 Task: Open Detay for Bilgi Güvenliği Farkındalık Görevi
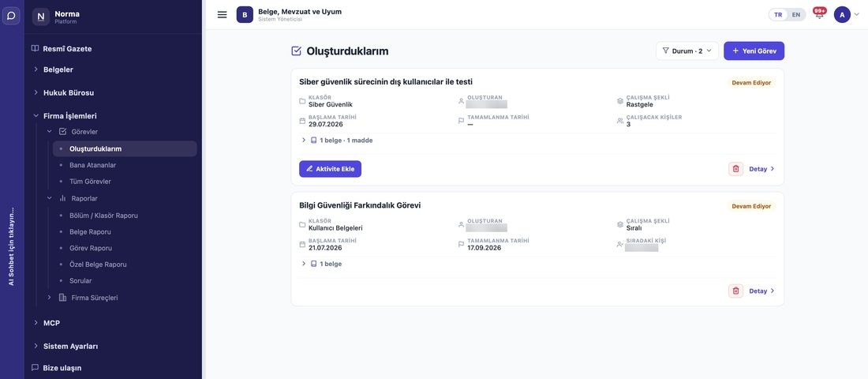761,291
